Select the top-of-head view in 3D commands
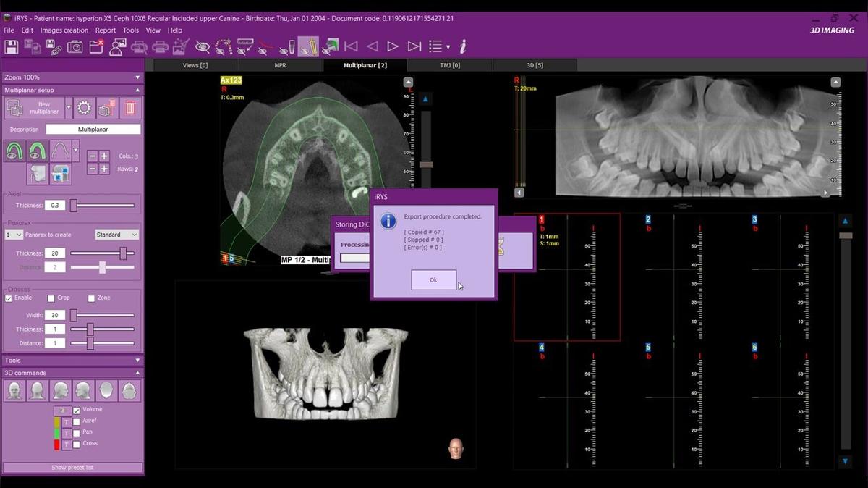 pos(106,390)
